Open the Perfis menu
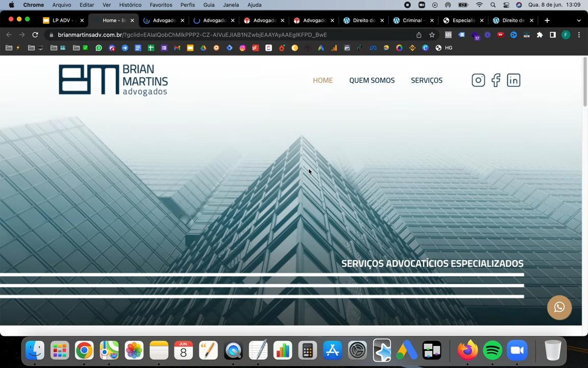The image size is (588, 368). 187,5
